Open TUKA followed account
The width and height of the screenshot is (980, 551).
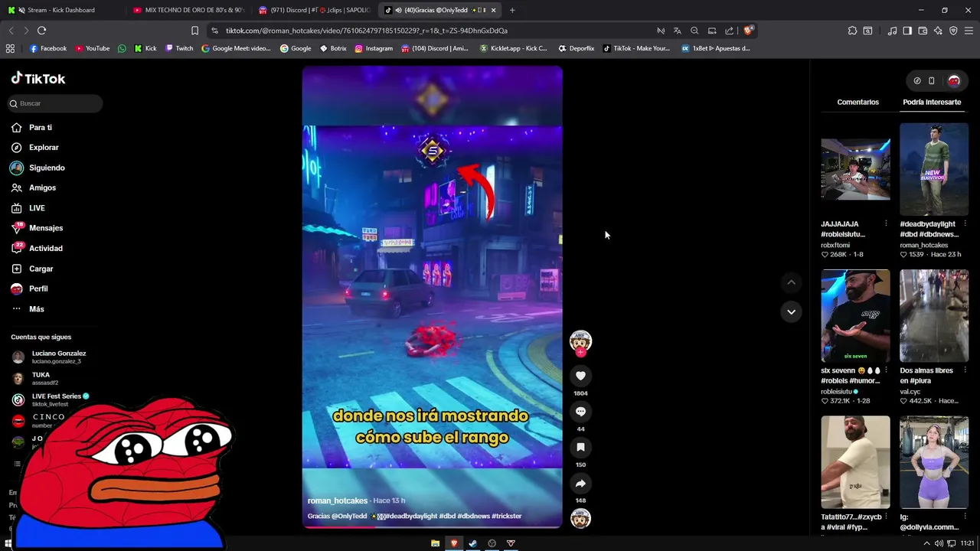click(35, 378)
